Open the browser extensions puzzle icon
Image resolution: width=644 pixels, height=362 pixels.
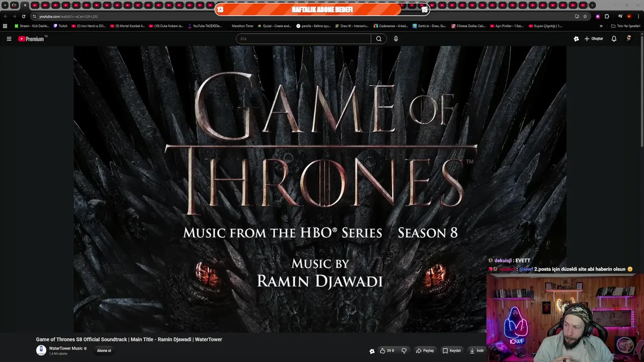(607, 17)
